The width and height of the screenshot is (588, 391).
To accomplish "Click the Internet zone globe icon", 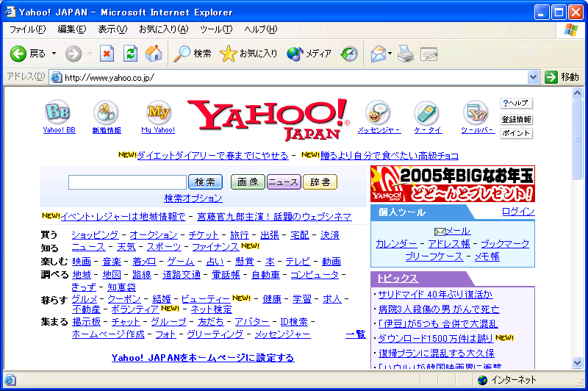I will click(x=483, y=380).
